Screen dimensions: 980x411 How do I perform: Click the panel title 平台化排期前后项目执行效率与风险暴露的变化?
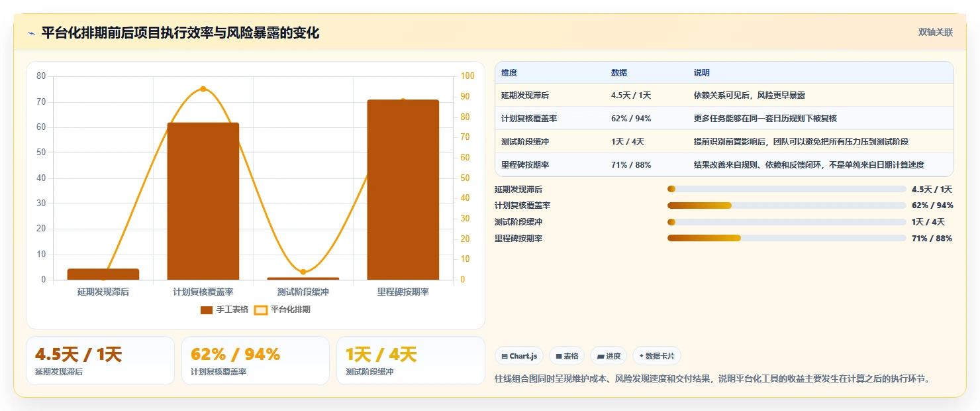(x=180, y=33)
